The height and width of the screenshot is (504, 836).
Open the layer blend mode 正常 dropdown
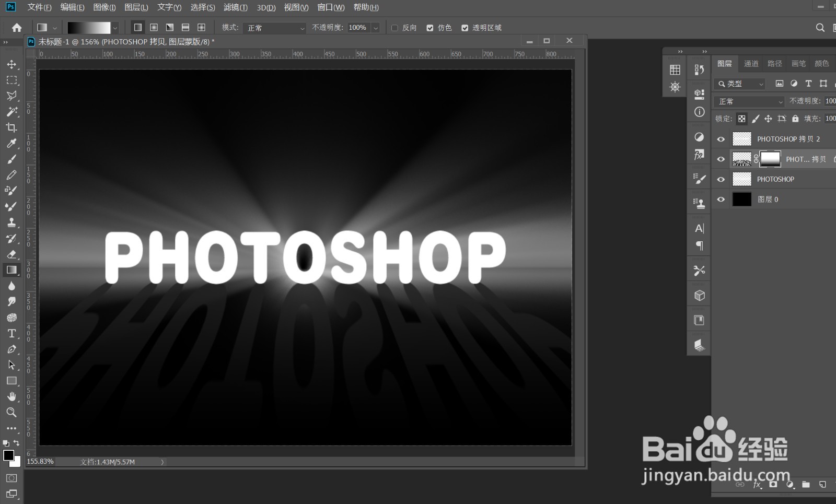(x=749, y=101)
